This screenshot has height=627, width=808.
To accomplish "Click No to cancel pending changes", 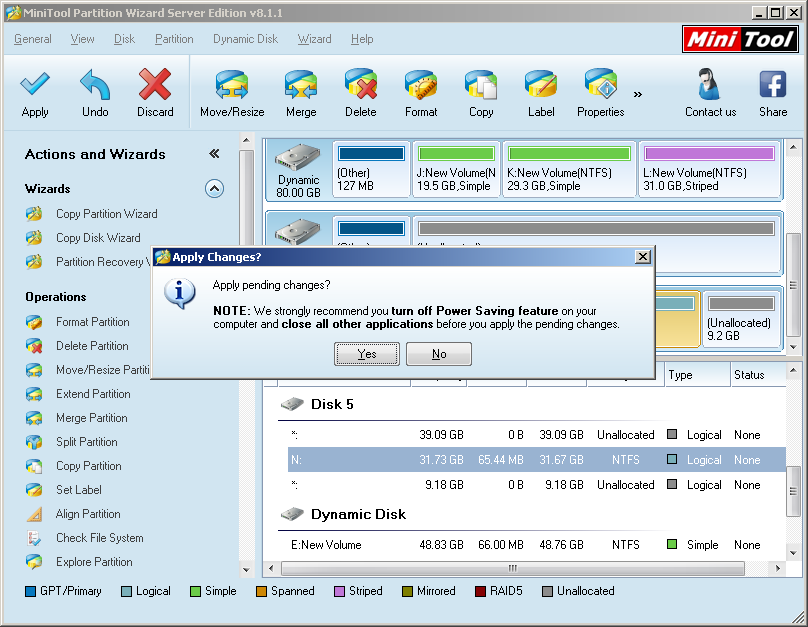I will pos(438,353).
